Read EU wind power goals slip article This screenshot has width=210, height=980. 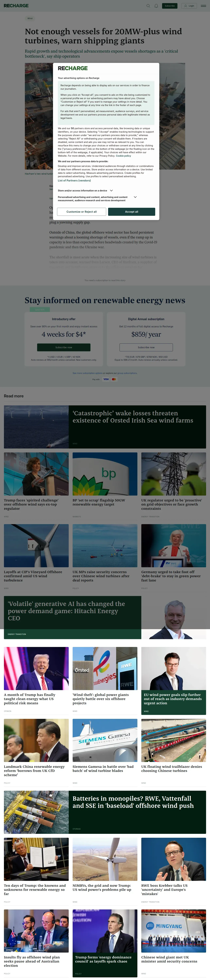173,699
